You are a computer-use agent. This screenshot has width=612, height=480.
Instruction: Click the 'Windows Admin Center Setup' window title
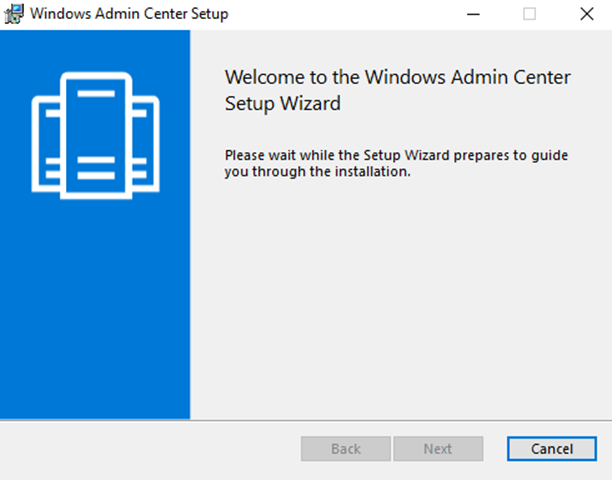129,14
